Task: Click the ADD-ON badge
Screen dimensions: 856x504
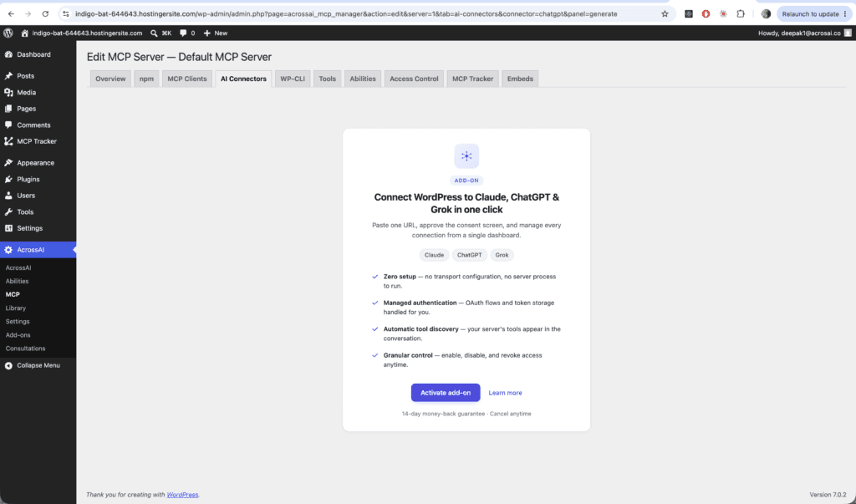Action: click(466, 181)
